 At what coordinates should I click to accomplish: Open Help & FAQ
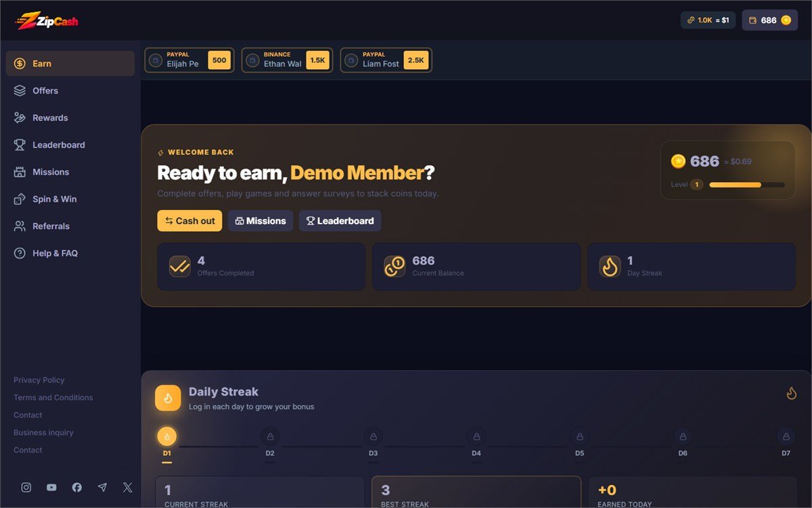click(70, 253)
